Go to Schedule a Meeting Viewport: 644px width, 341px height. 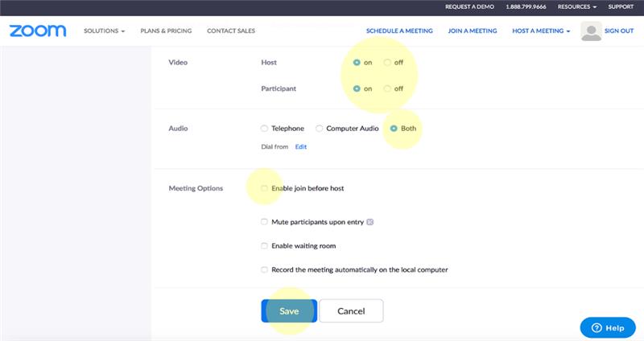pyautogui.click(x=399, y=31)
